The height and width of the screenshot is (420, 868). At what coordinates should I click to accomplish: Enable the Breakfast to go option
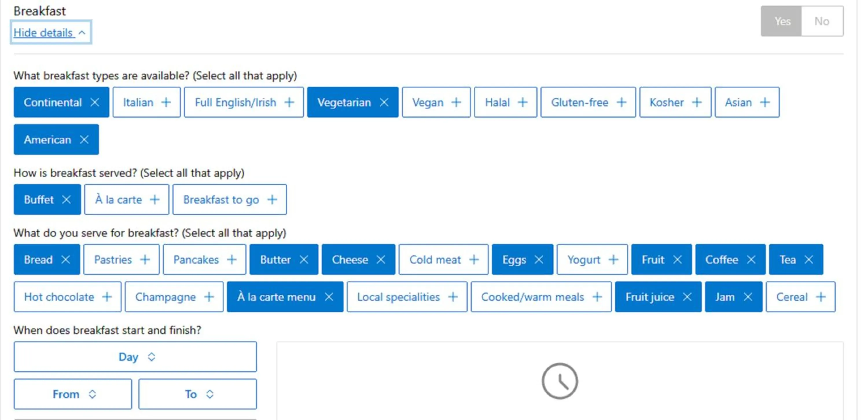click(229, 200)
